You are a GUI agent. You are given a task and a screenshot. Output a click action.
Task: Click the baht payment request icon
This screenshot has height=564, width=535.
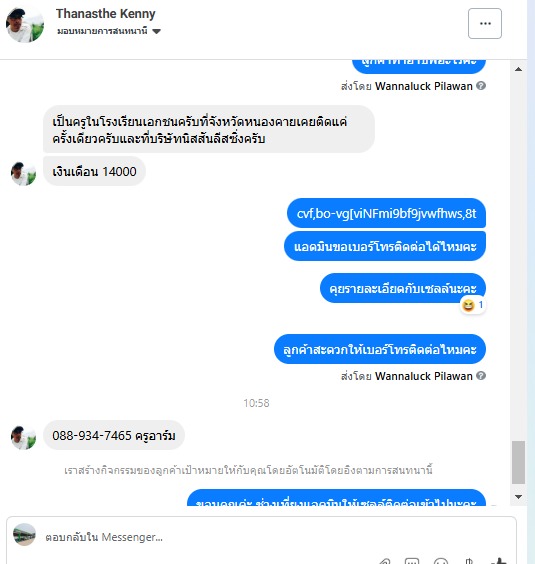[468, 561]
